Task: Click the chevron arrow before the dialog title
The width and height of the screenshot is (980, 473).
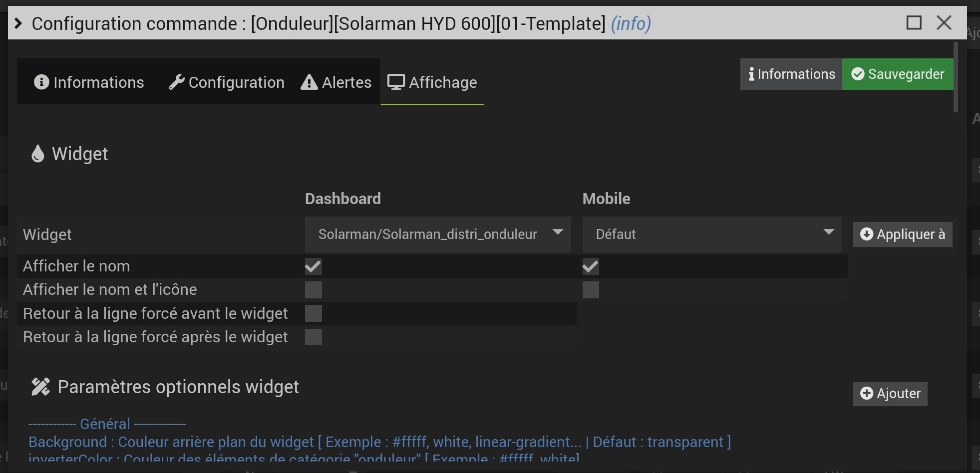Action: pos(18,23)
